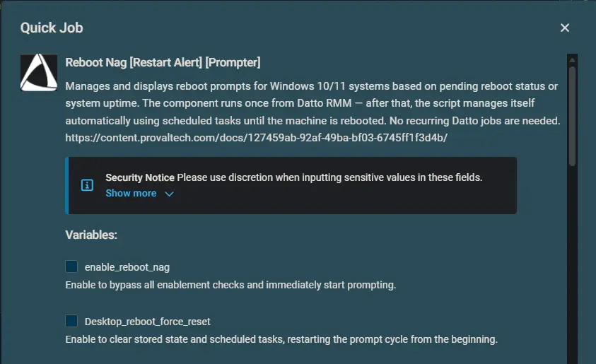
Task: Click the enable_reboot_nag variable label
Action: click(x=127, y=267)
